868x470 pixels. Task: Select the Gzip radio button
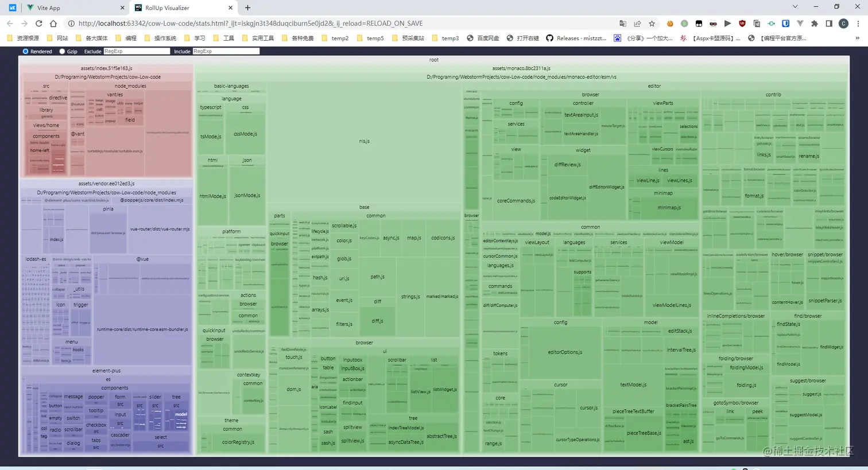point(62,52)
